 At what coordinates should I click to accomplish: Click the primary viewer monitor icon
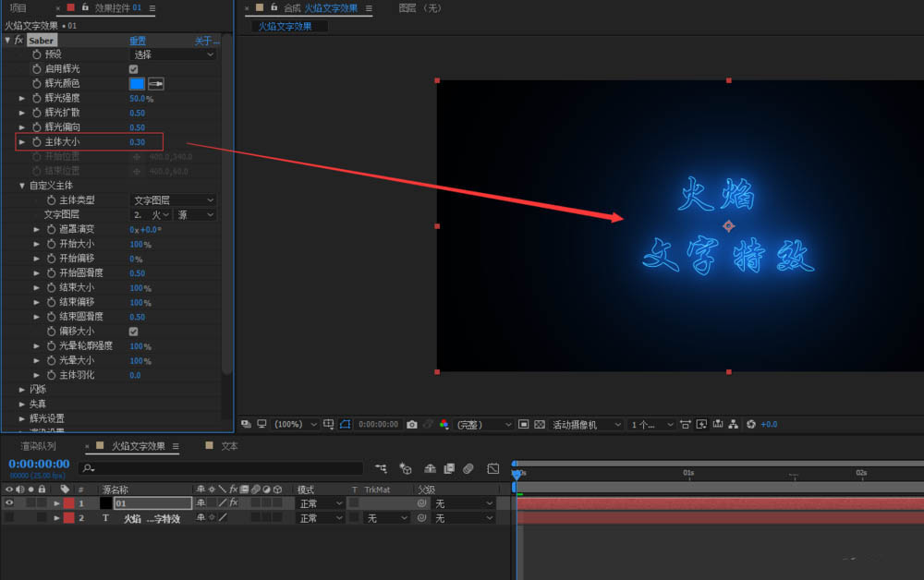tap(261, 424)
